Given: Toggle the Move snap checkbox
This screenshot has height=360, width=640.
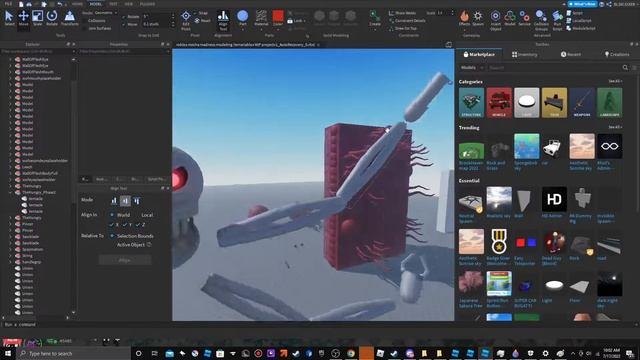Looking at the screenshot, I should (124, 24).
